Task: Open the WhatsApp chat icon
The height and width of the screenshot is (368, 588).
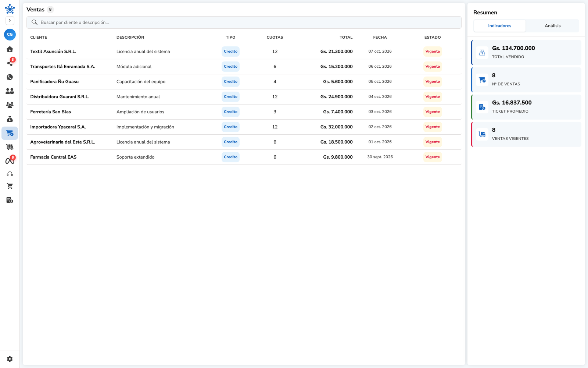Action: (x=10, y=77)
